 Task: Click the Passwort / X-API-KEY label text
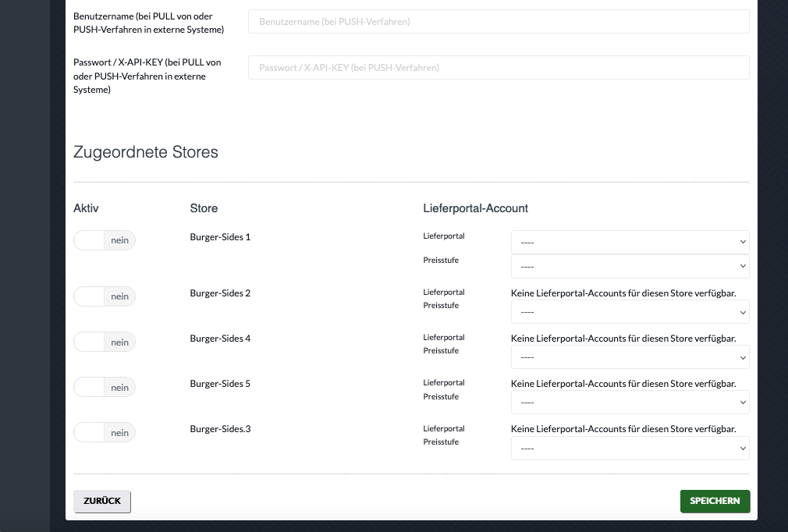click(147, 76)
